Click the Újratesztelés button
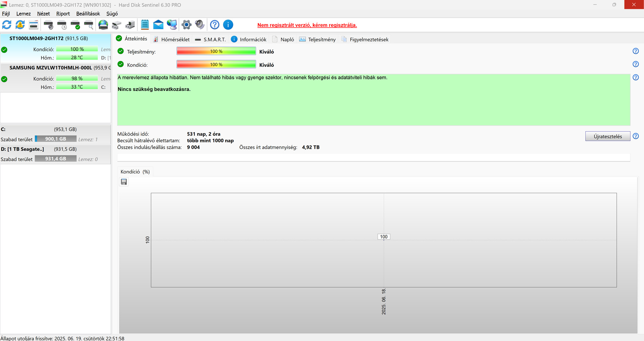 [608, 136]
